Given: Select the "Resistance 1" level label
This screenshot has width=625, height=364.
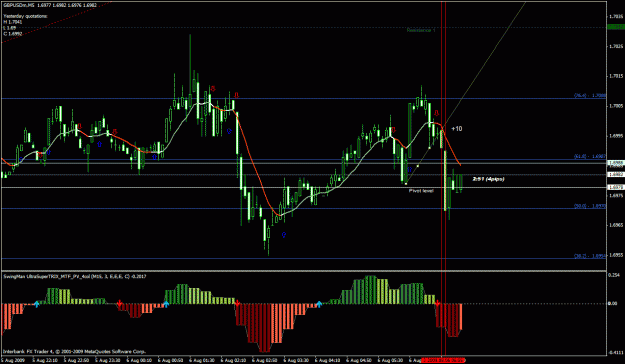Looking at the screenshot, I should (x=421, y=30).
